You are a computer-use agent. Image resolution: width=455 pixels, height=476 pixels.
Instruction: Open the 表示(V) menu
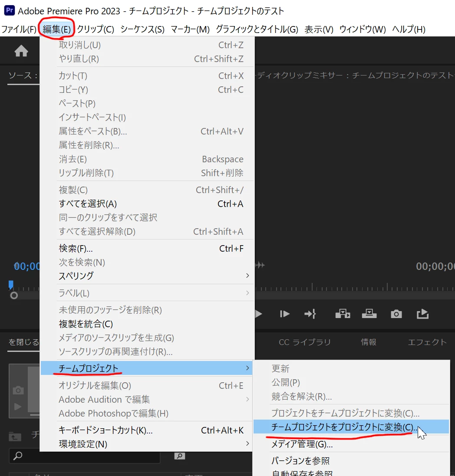coord(319,29)
